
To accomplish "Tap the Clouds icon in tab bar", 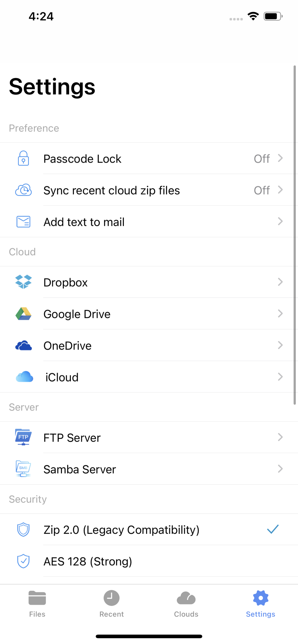I will point(186,598).
